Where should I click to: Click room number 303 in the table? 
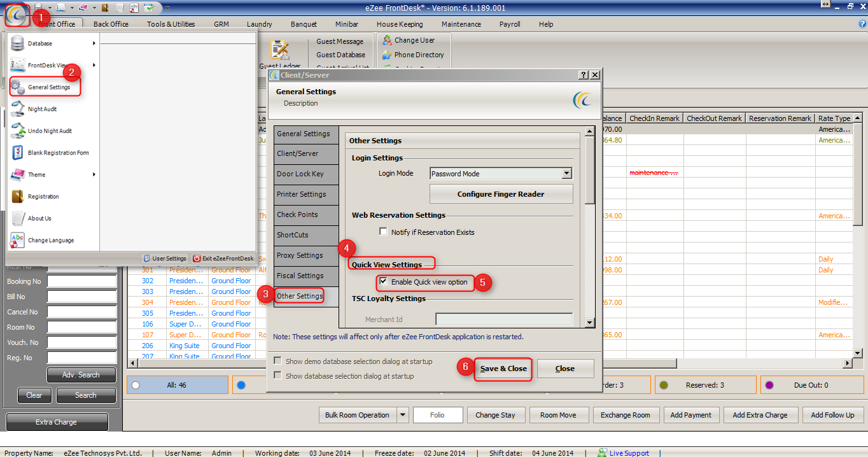pos(148,292)
